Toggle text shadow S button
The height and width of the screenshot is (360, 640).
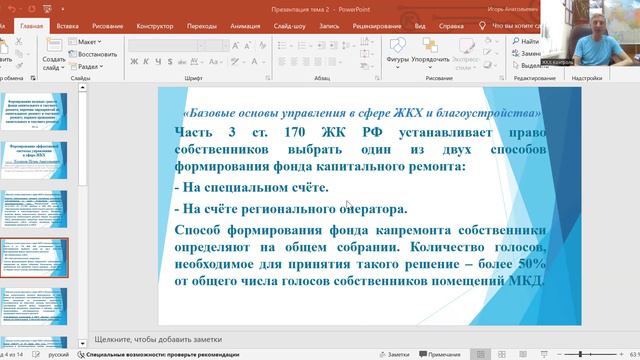pyautogui.click(x=170, y=62)
